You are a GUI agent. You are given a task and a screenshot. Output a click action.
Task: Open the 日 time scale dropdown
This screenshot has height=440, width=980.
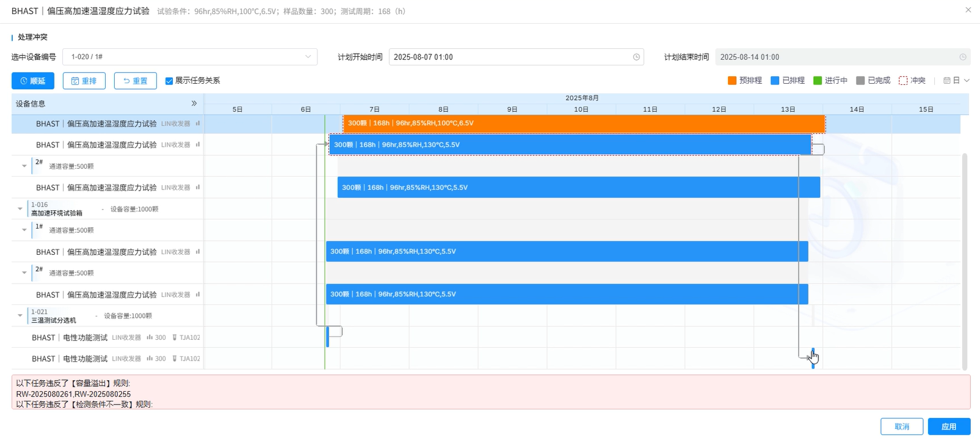(956, 81)
